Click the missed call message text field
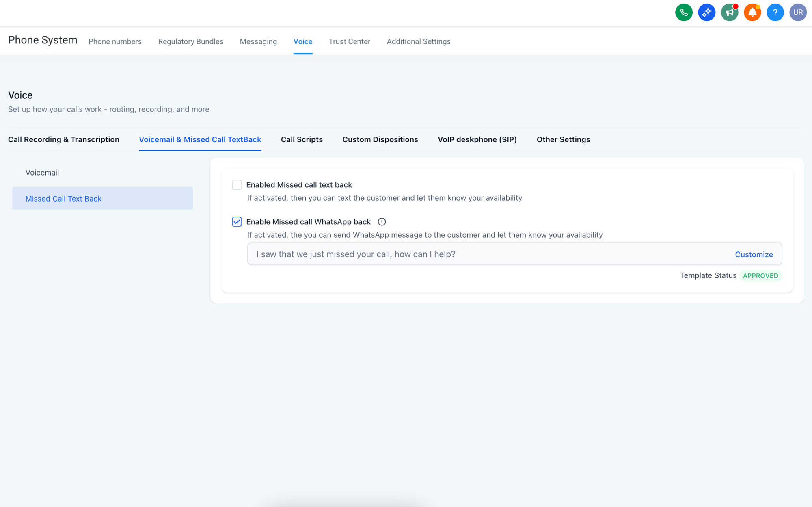 487,254
